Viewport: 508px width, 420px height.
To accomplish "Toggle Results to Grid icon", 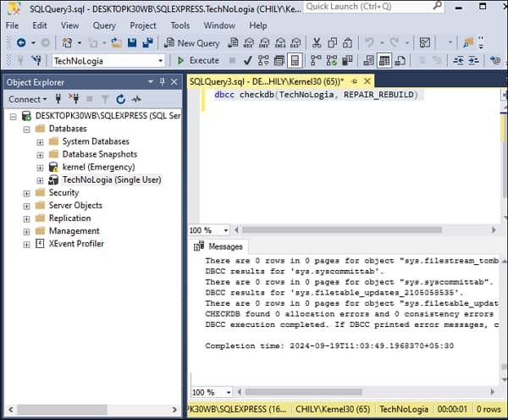I will coord(384,61).
